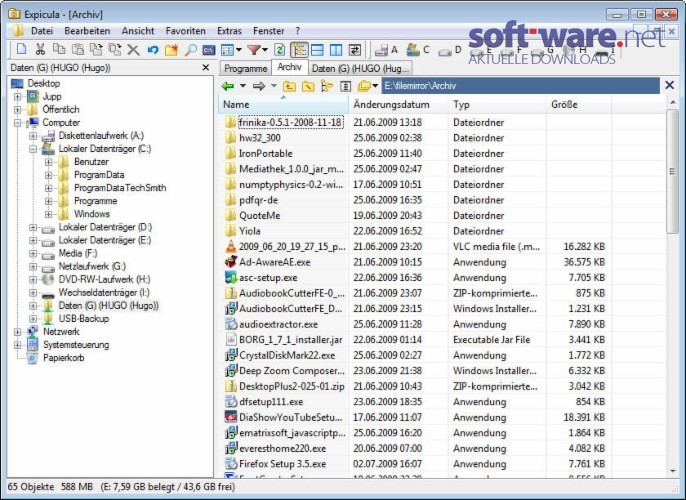
Task: Click the copy icon in toolbar
Action: coord(59,49)
